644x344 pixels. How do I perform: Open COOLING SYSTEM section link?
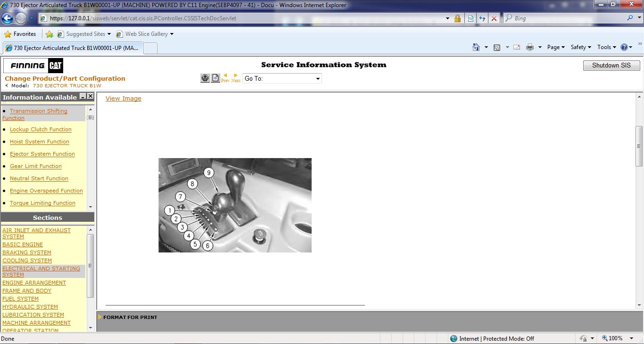[27, 260]
